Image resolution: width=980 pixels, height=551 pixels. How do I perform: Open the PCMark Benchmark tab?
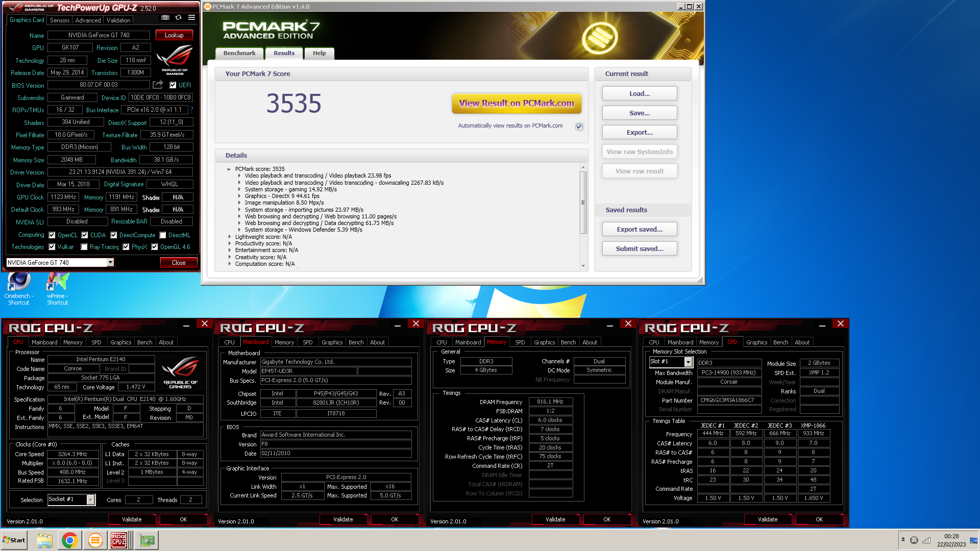pyautogui.click(x=239, y=53)
